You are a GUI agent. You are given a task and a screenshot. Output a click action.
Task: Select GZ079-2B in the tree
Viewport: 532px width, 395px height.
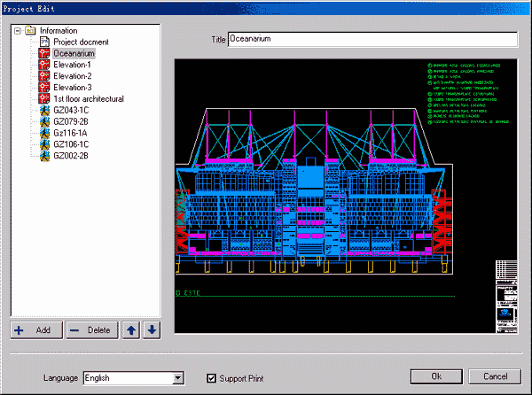[71, 121]
